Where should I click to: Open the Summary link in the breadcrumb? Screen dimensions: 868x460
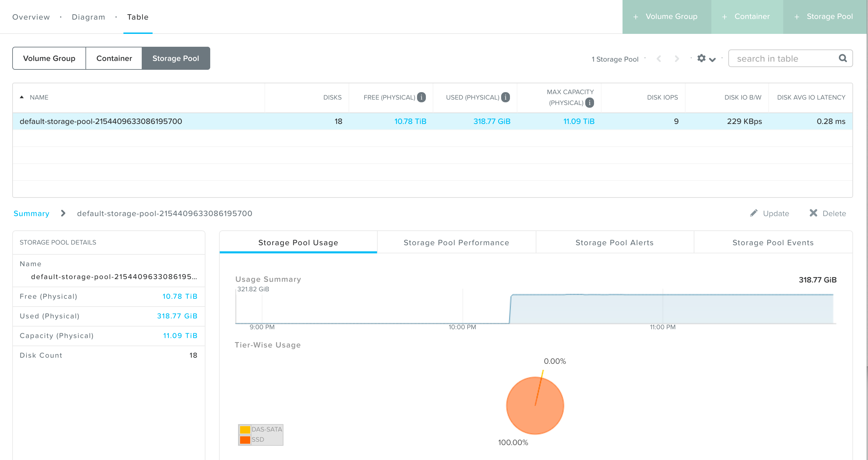[x=31, y=213]
